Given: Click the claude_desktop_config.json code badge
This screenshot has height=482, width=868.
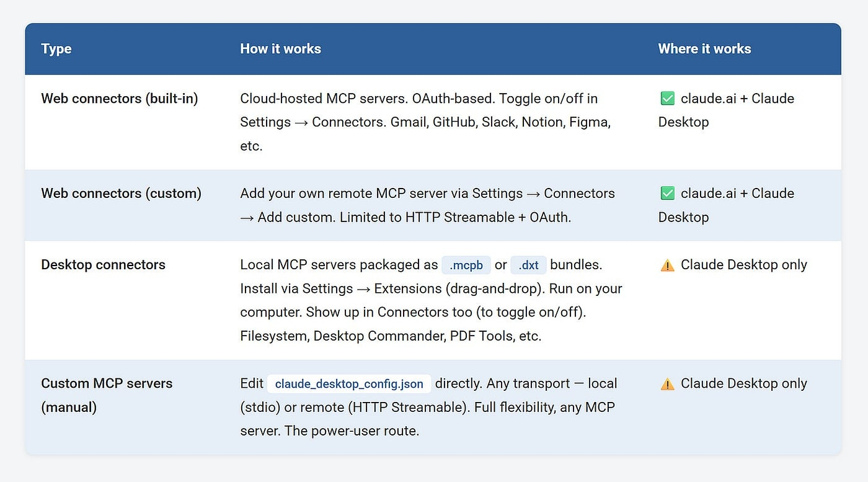Looking at the screenshot, I should (349, 384).
